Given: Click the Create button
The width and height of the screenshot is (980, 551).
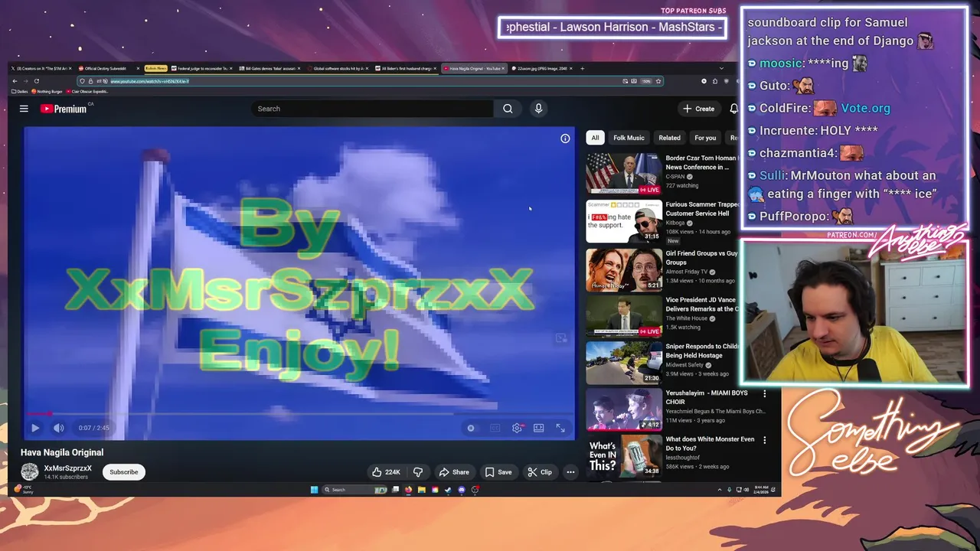Looking at the screenshot, I should [698, 109].
